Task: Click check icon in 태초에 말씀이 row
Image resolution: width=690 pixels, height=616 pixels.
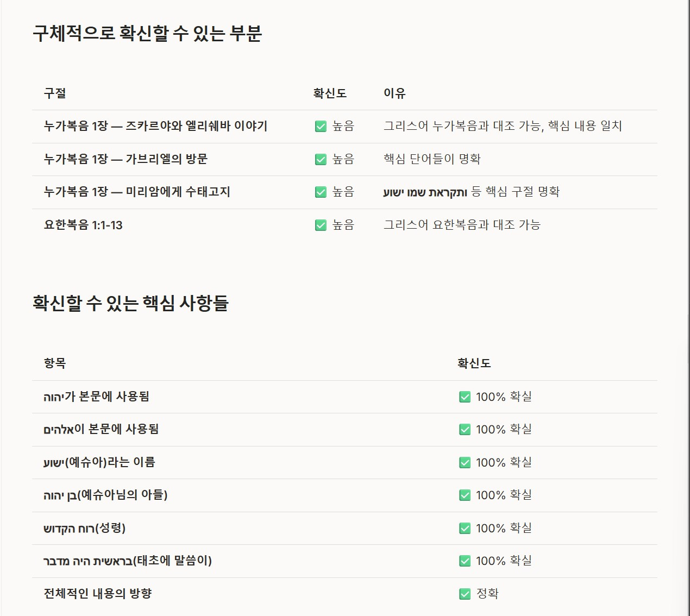Action: 465,561
